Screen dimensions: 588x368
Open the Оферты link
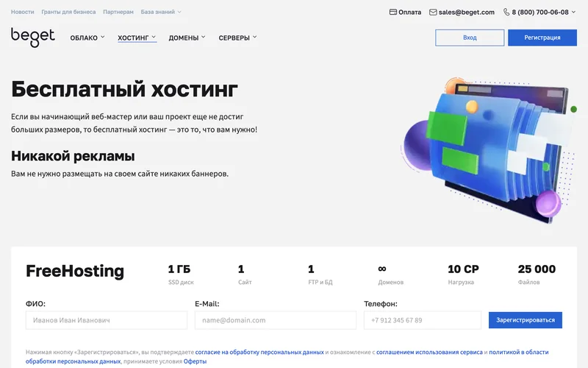click(195, 361)
